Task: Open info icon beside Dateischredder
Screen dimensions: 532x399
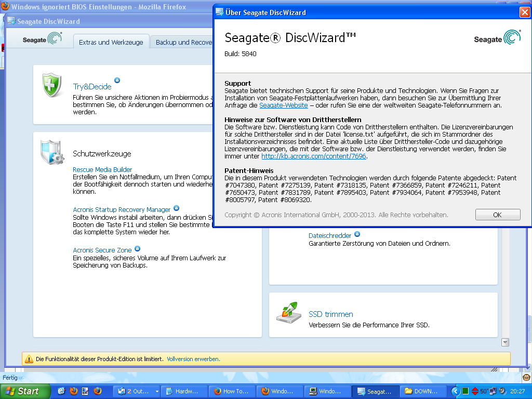Action: tap(357, 234)
